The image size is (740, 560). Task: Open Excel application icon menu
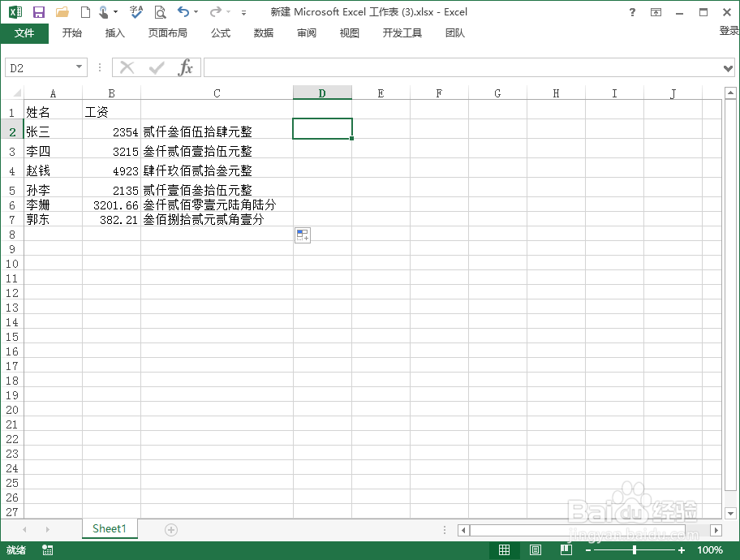coord(15,12)
